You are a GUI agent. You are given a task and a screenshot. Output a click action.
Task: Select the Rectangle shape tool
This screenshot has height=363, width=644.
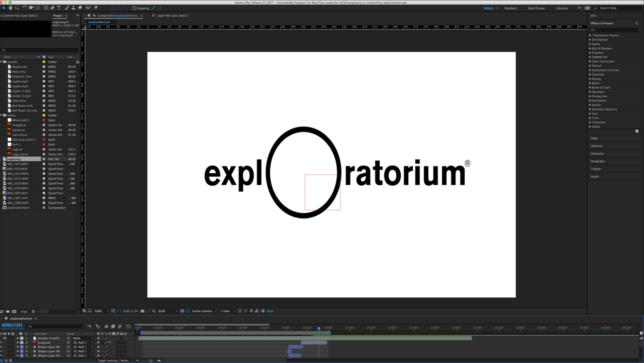(46, 8)
